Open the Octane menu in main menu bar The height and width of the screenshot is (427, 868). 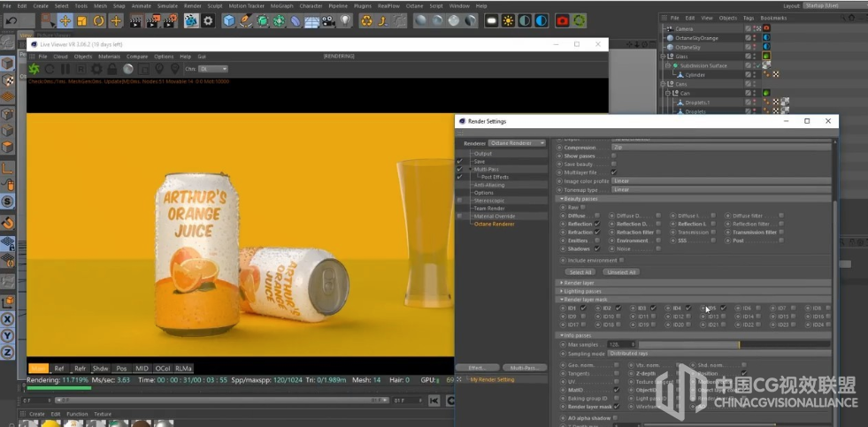[x=414, y=5]
